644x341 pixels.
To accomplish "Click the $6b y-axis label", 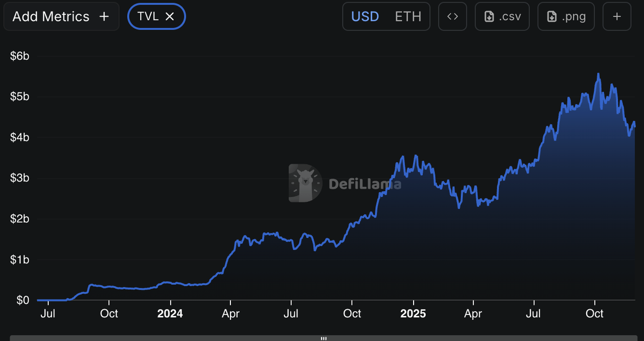I will tap(20, 56).
